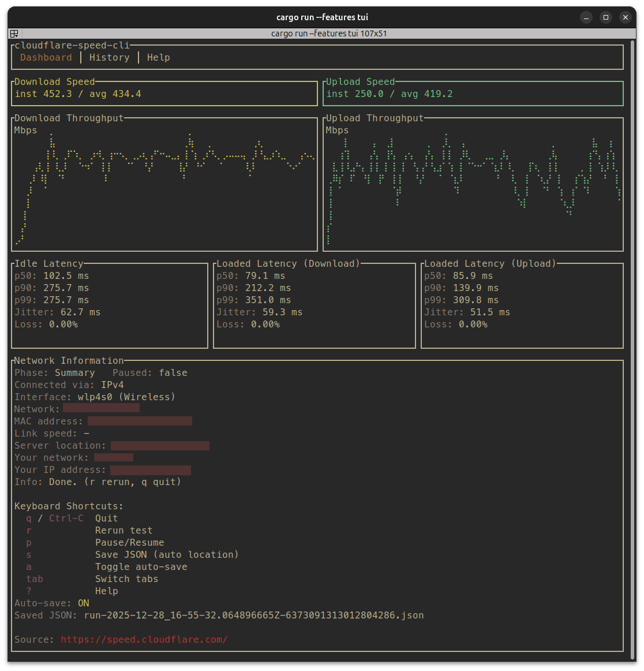
Task: Select the Upload Throughput graph panel
Action: coord(473,184)
